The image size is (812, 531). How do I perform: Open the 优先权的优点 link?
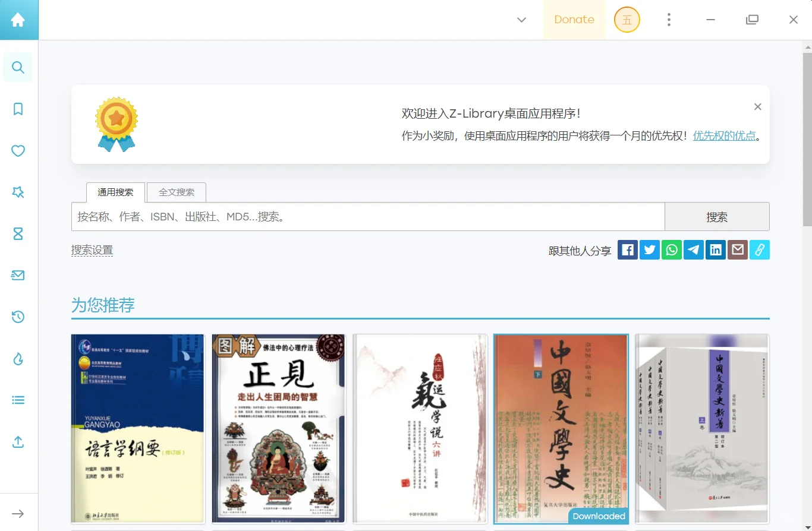pos(725,135)
